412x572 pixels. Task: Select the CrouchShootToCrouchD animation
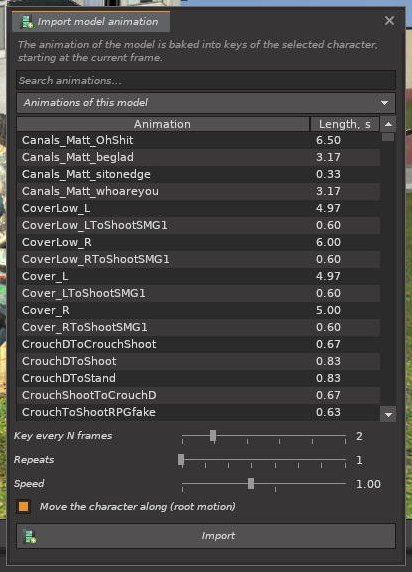[198, 395]
